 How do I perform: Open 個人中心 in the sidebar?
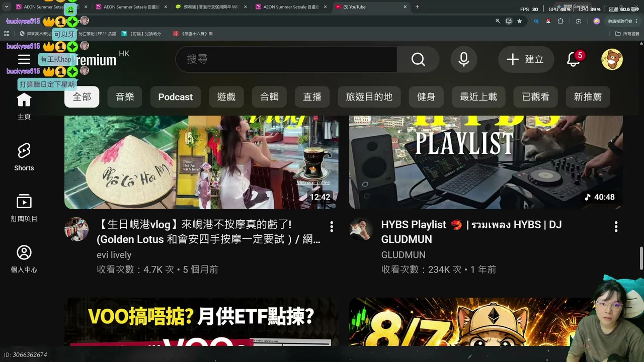(x=24, y=259)
